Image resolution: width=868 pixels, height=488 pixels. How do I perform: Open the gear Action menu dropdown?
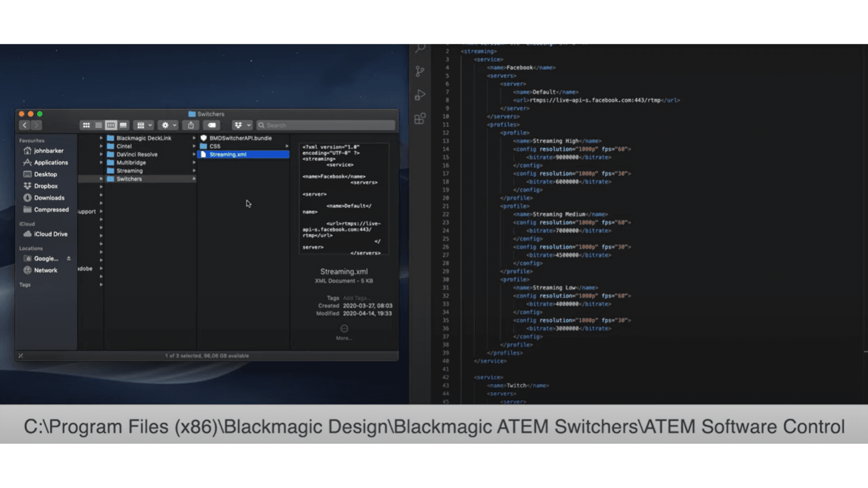click(169, 125)
